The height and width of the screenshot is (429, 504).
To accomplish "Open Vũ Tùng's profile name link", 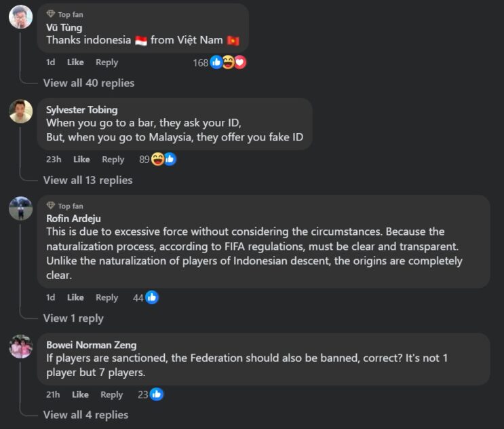I will pos(64,28).
